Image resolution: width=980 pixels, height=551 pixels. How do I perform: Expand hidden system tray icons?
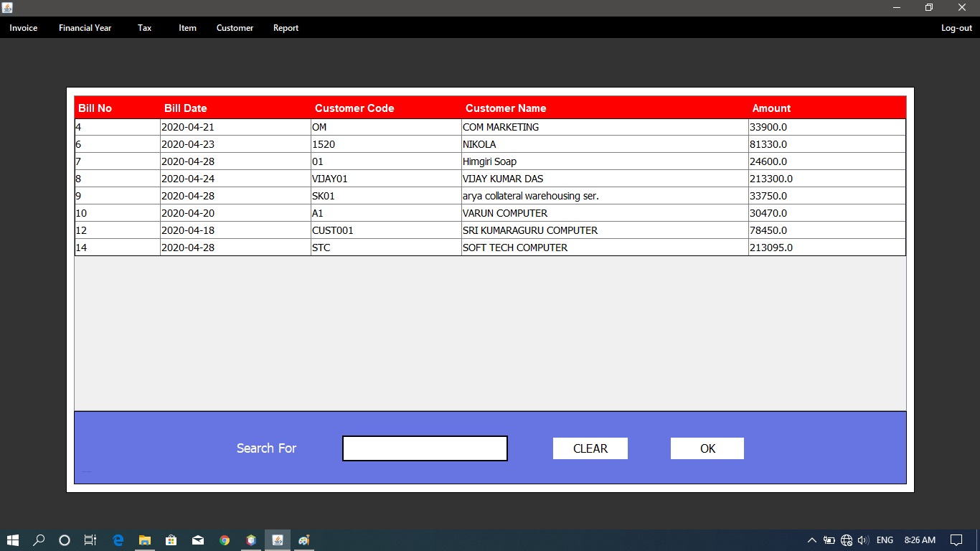click(811, 540)
